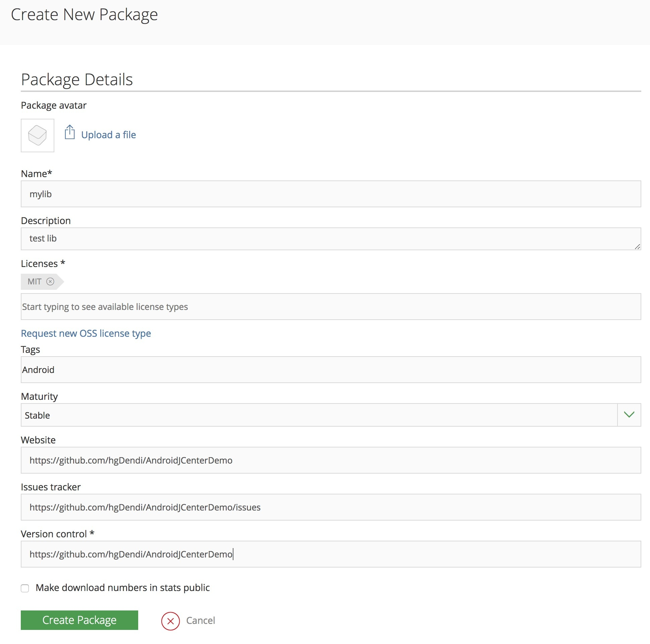
Task: Click the Description text area
Action: point(331,238)
